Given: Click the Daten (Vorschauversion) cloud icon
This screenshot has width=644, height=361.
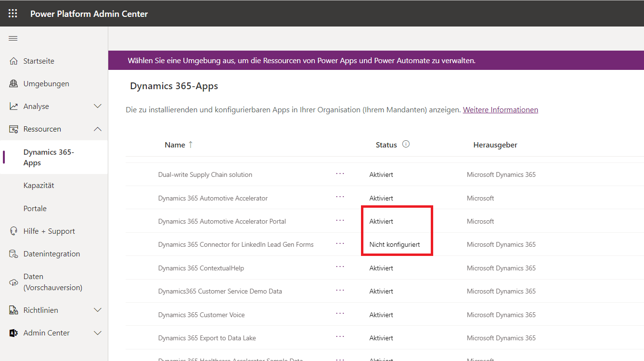Looking at the screenshot, I should tap(13, 282).
